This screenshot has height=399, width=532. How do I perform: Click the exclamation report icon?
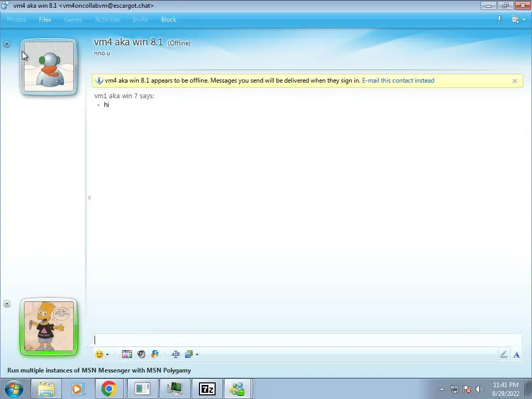(499, 19)
